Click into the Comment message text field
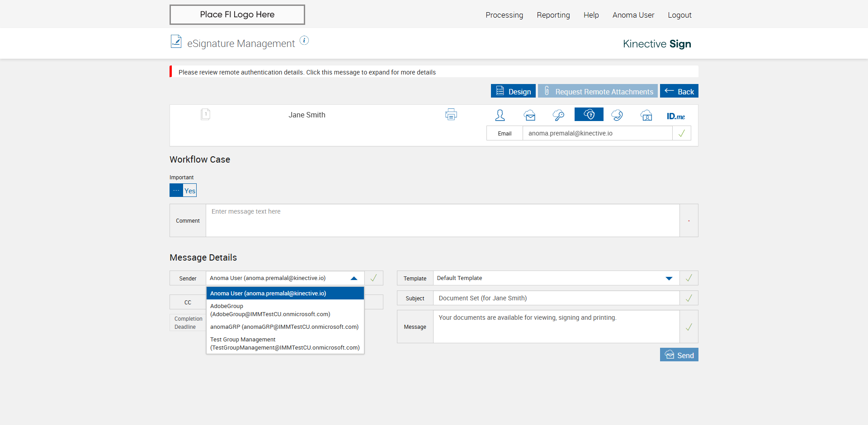This screenshot has width=868, height=425. [x=442, y=220]
